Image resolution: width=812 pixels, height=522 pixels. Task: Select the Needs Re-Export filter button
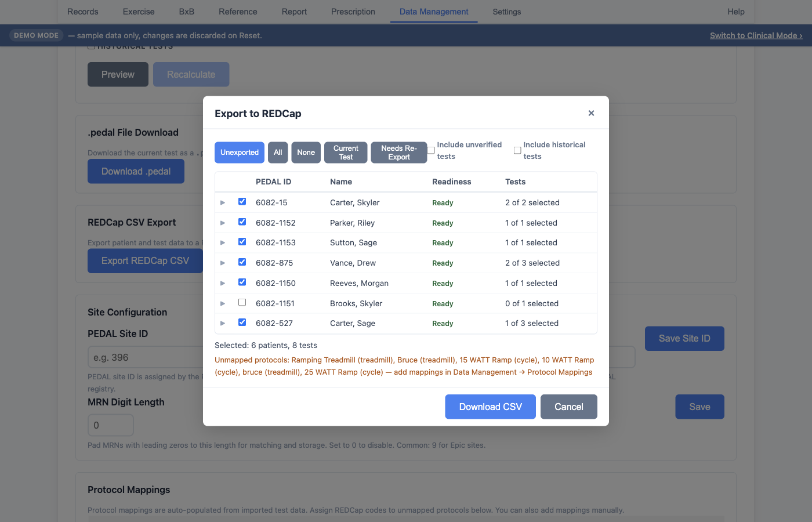[x=399, y=153]
